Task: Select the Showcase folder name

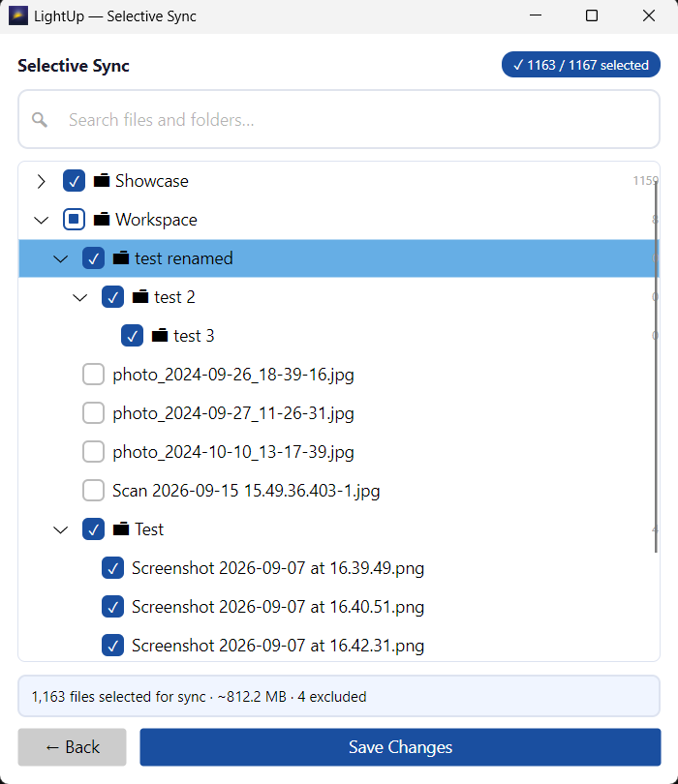Action: click(x=152, y=180)
